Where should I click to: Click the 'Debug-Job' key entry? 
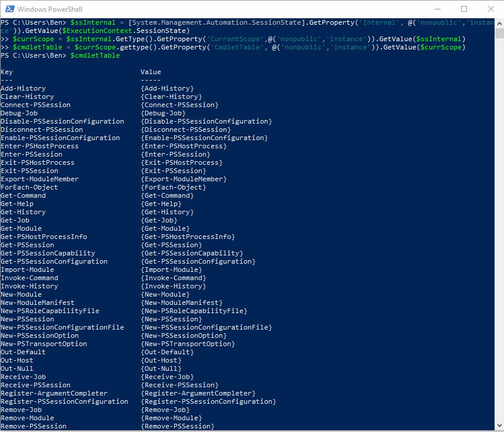click(19, 113)
